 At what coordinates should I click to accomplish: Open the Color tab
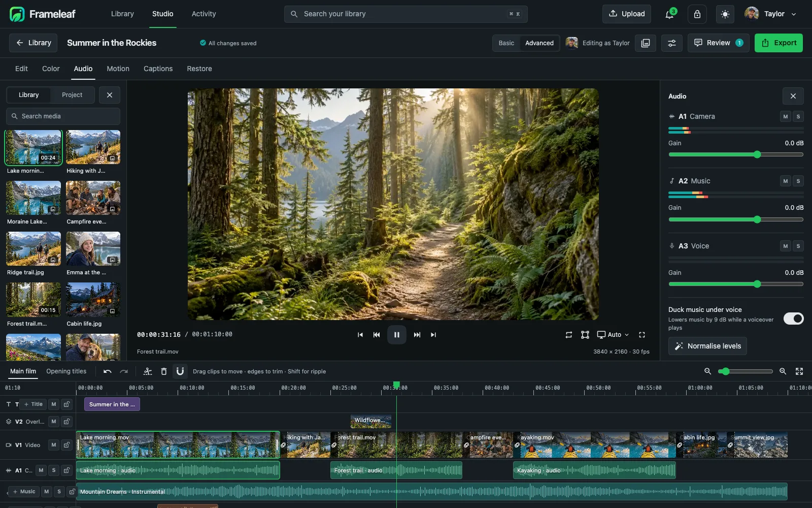(51, 69)
